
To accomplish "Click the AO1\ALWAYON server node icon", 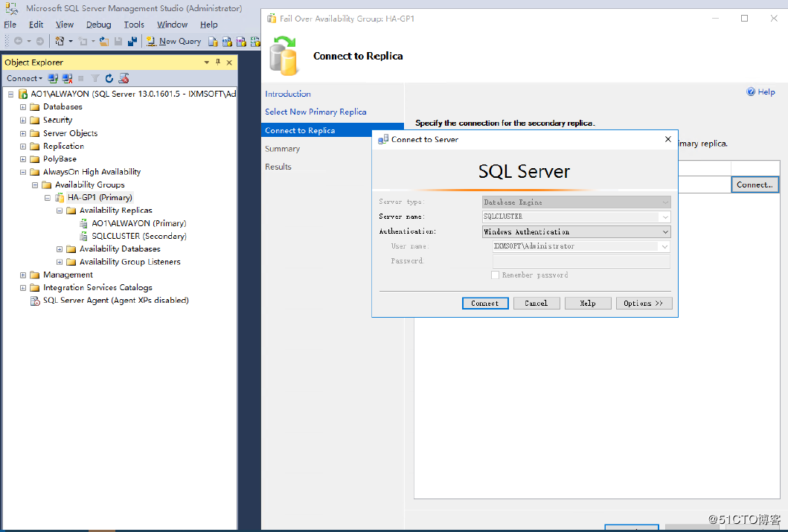I will tap(22, 94).
